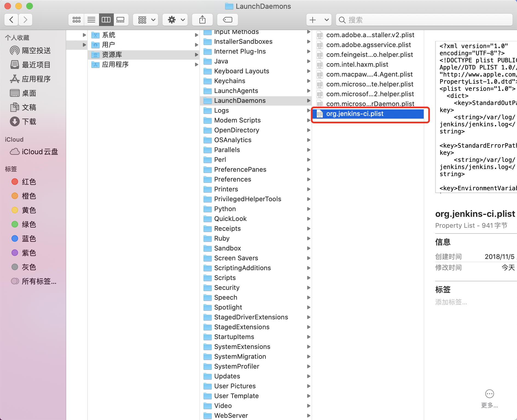The image size is (517, 420).
Task: Expand arrow next to PrivilegedHelperTools folder
Action: [309, 199]
